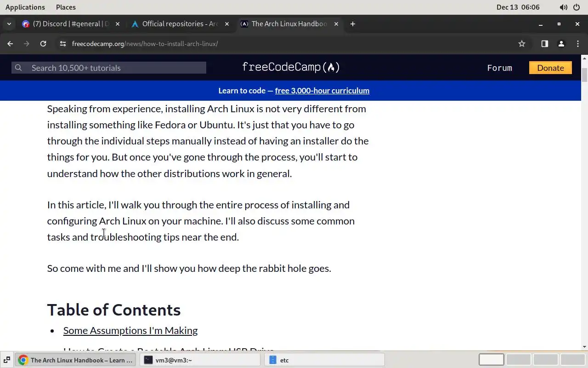Select The Arch Linux Handbook tab
The image size is (588, 368).
click(289, 24)
